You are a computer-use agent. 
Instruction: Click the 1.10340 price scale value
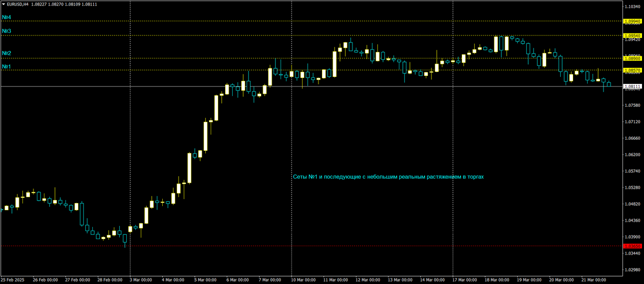[x=633, y=6]
